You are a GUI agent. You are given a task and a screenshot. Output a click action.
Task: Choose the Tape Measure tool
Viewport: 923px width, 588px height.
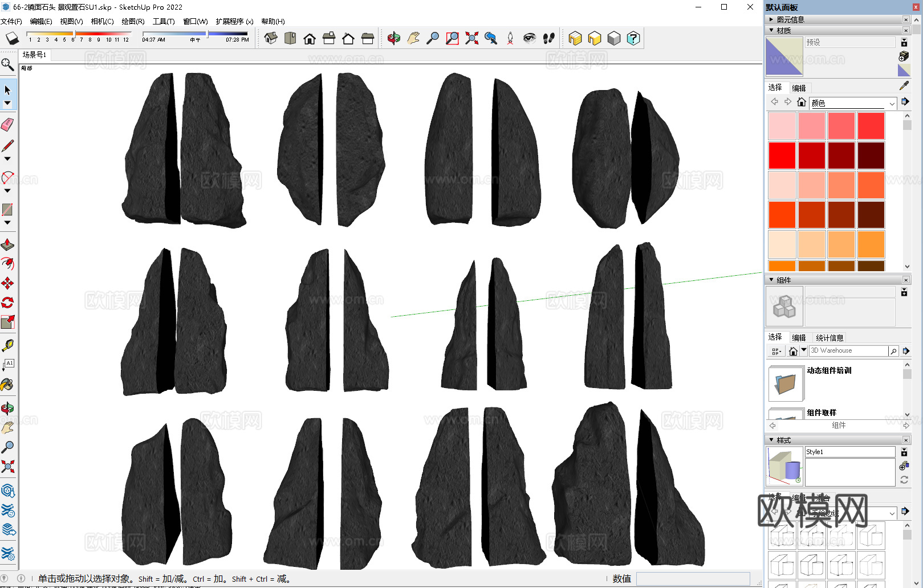[7, 345]
